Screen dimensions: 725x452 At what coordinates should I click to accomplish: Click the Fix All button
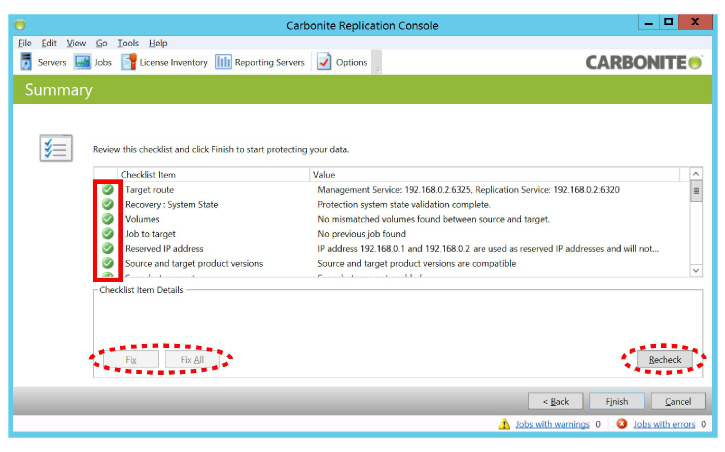point(192,360)
